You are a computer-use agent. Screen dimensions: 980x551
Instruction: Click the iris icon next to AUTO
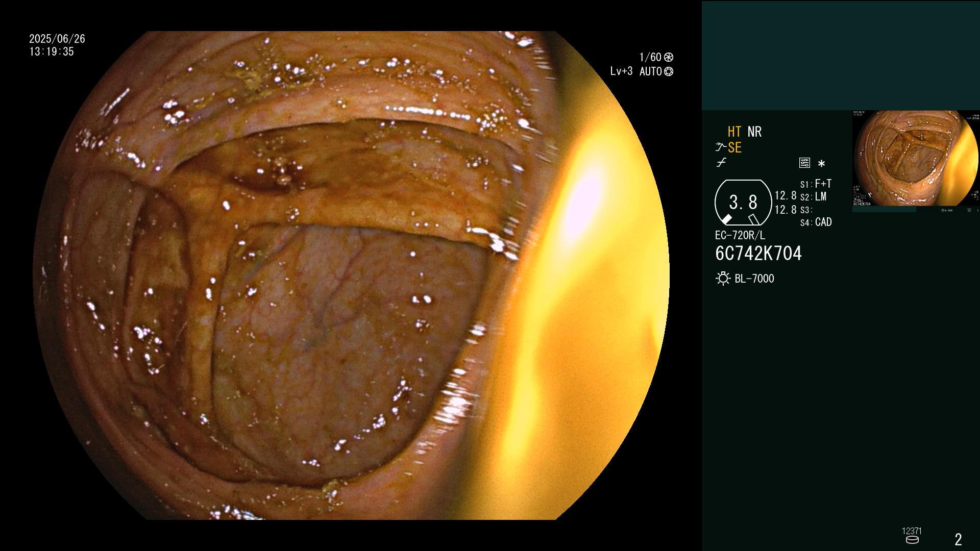pyautogui.click(x=669, y=71)
